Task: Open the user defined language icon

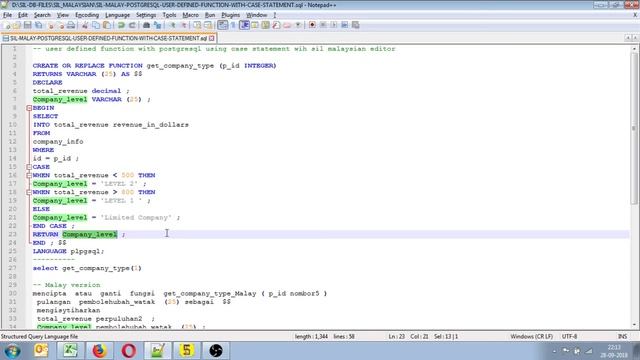Action: (255, 25)
